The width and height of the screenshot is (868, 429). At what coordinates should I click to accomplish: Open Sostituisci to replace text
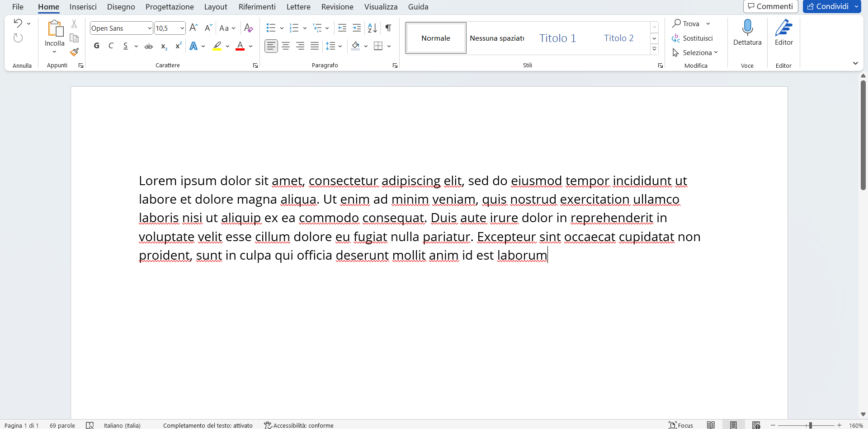tap(698, 38)
